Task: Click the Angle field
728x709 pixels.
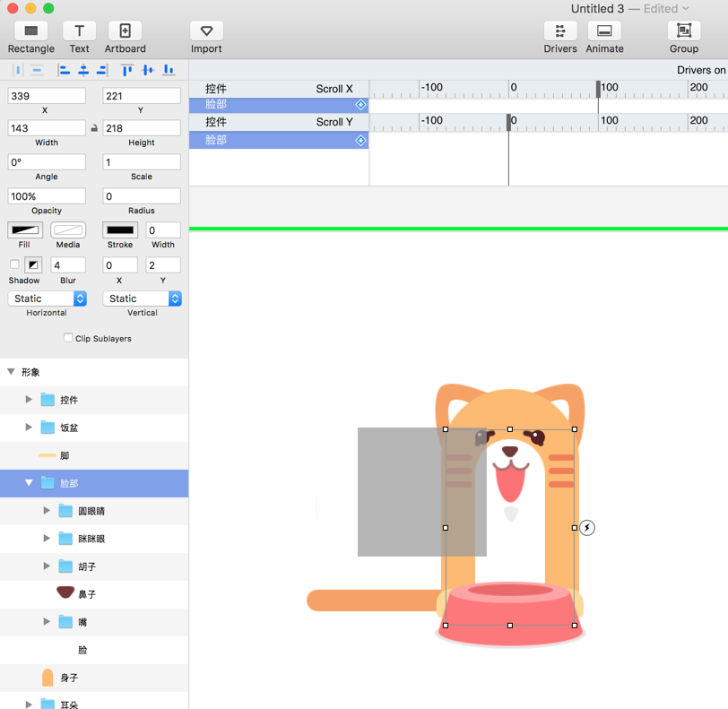Action: coord(47,162)
